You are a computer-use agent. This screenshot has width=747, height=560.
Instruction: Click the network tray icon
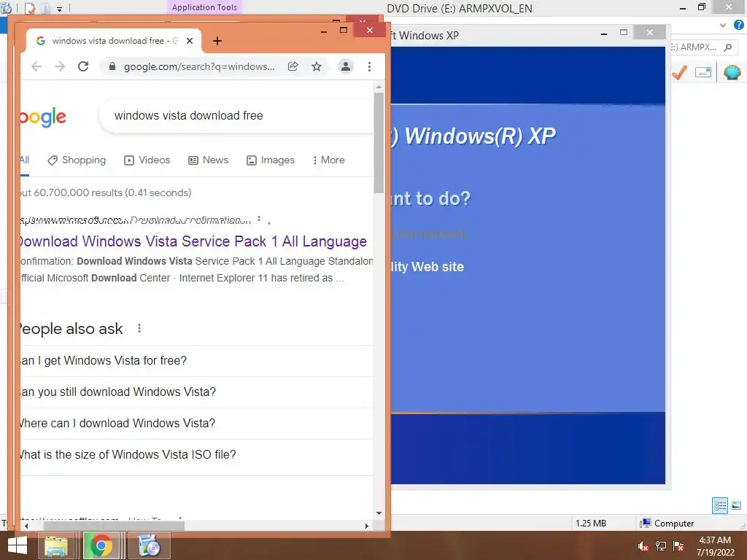click(661, 546)
